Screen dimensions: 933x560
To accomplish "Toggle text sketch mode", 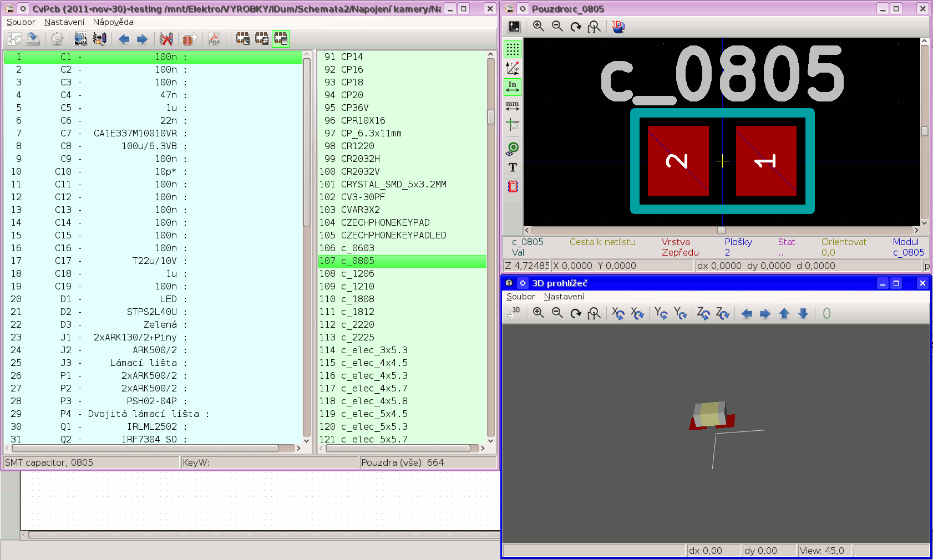I will [513, 167].
